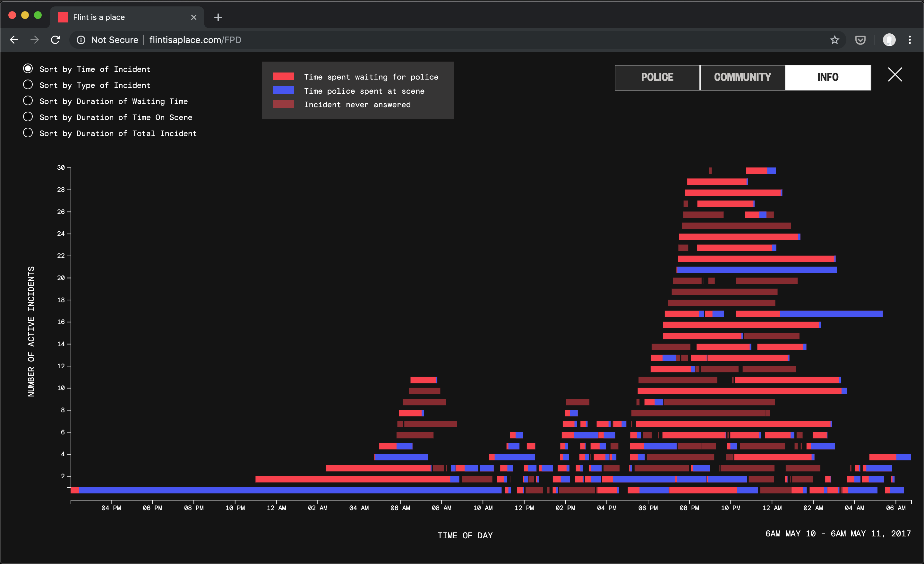Close the Flint is a place tab
This screenshot has width=924, height=564.
[193, 17]
